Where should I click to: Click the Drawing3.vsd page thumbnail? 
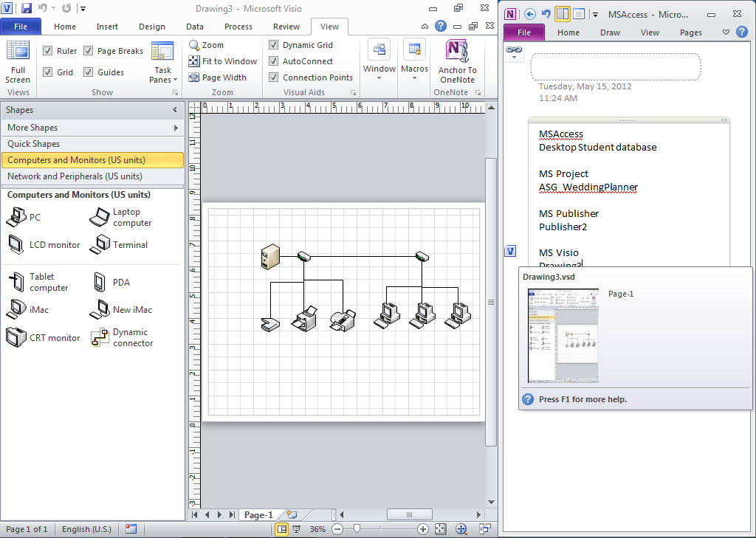point(563,336)
